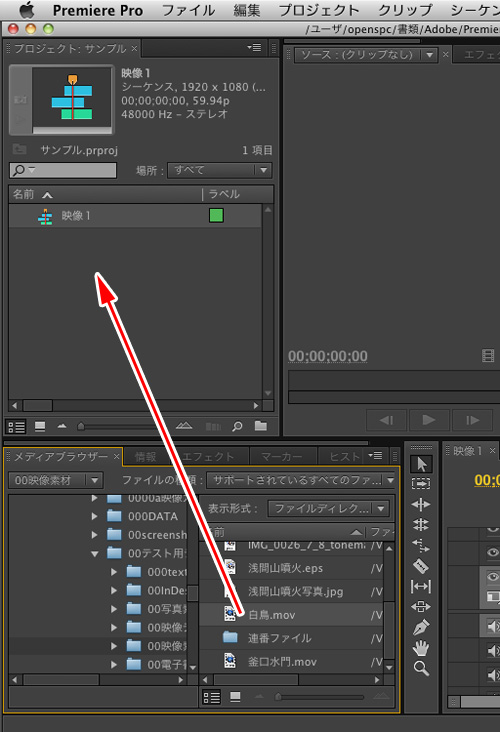This screenshot has width=500, height=732.
Task: Select the Selection (arrow) tool
Action: point(421,464)
